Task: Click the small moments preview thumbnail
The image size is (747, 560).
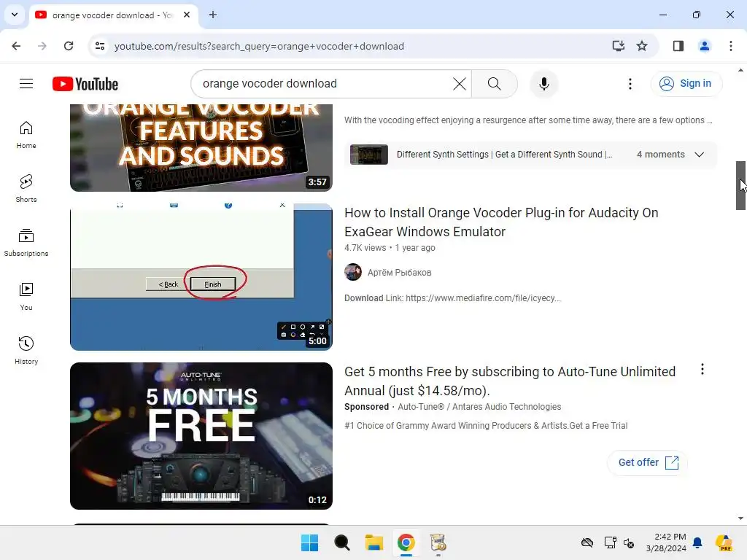Action: coord(368,155)
